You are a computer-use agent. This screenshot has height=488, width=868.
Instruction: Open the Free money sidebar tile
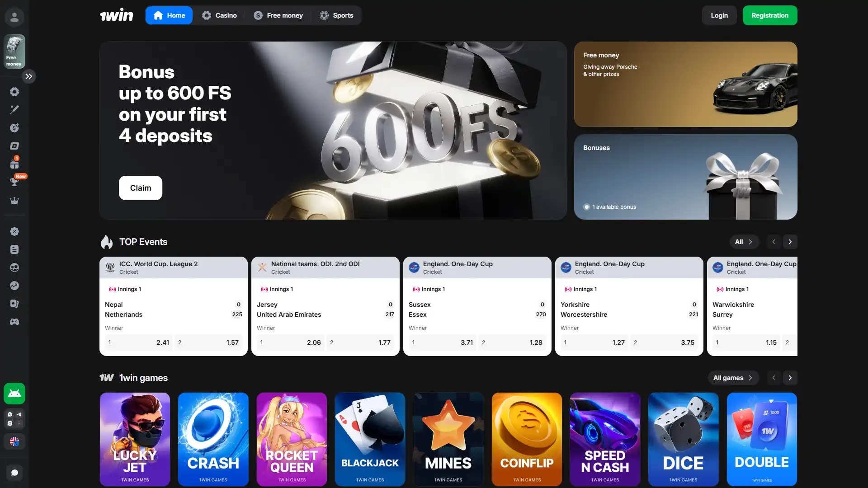coord(14,52)
